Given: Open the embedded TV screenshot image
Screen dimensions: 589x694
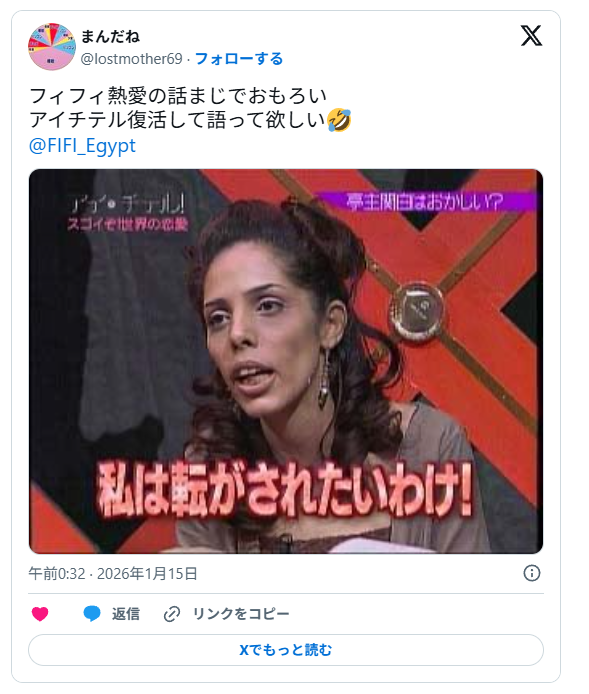Looking at the screenshot, I should click(x=286, y=361).
